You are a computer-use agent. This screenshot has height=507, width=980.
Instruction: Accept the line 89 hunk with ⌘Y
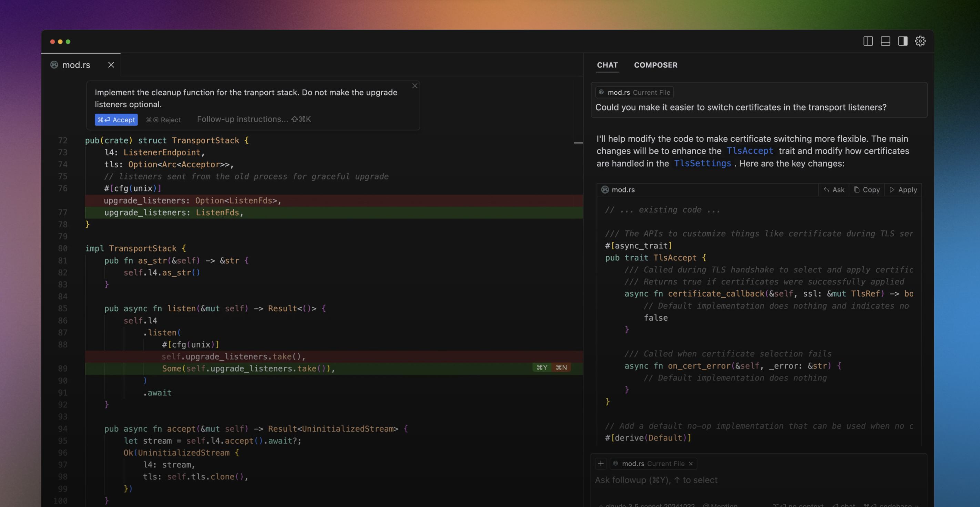542,368
